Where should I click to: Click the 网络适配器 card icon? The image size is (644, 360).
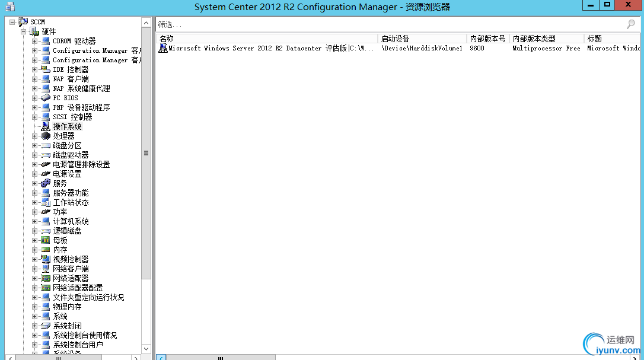tap(46, 278)
